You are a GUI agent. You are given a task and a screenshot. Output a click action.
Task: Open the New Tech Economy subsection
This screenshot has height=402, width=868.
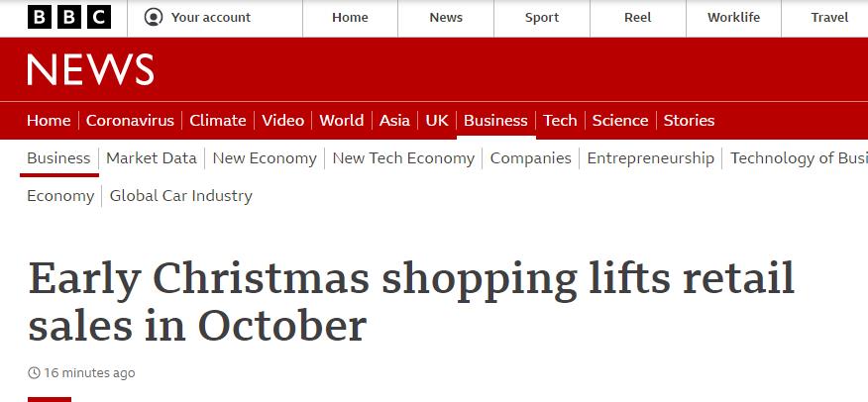pos(403,158)
